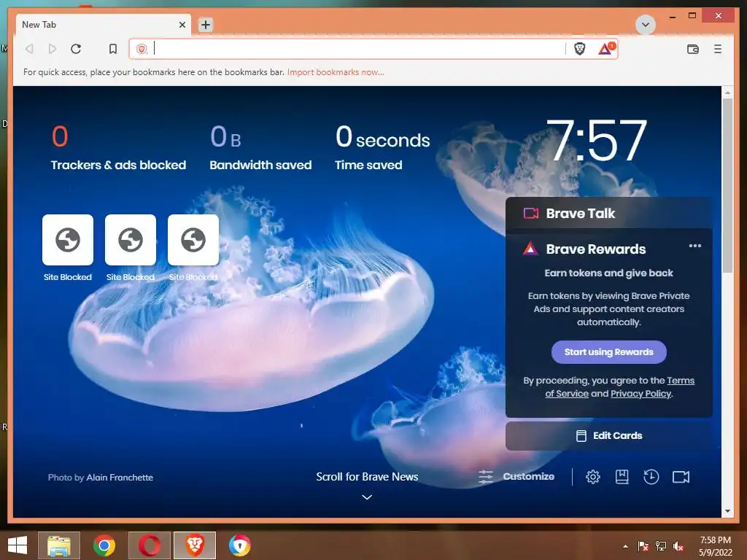
Task: Click the Scroll for Brave News down chevron
Action: click(x=367, y=497)
